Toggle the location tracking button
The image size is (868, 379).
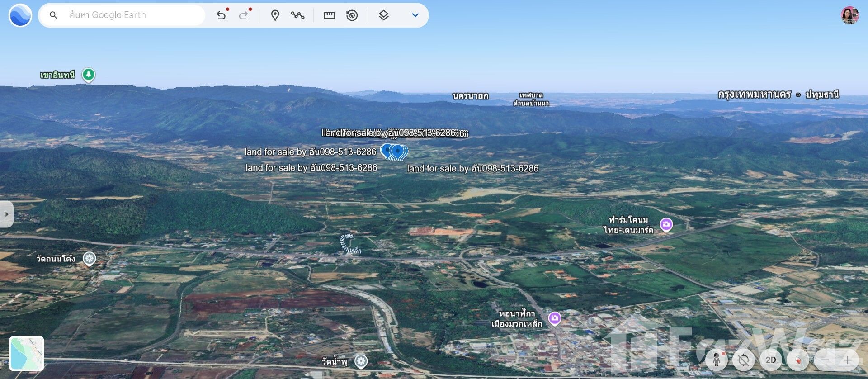pos(744,360)
